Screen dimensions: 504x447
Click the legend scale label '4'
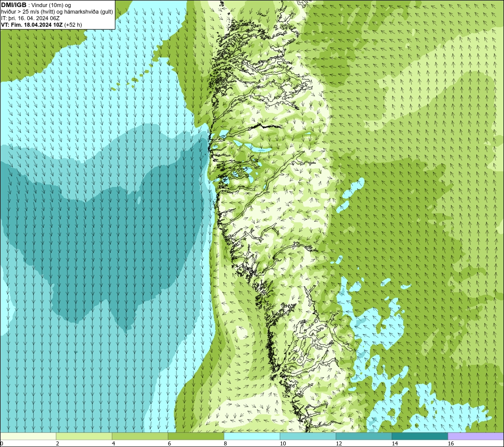pos(113,443)
